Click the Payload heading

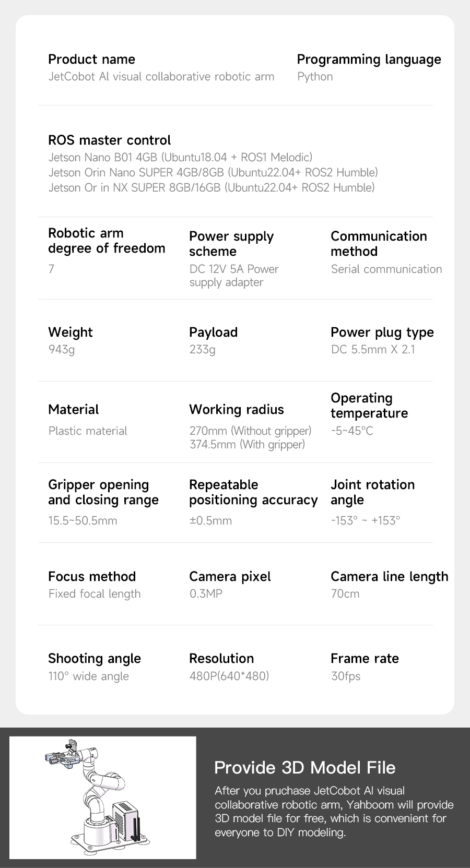213,332
